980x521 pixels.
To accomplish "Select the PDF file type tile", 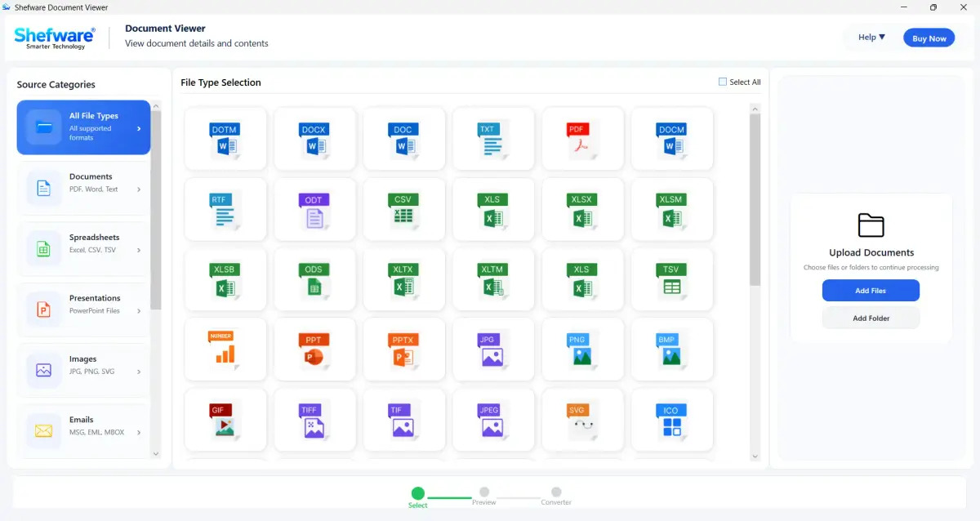I will click(582, 140).
